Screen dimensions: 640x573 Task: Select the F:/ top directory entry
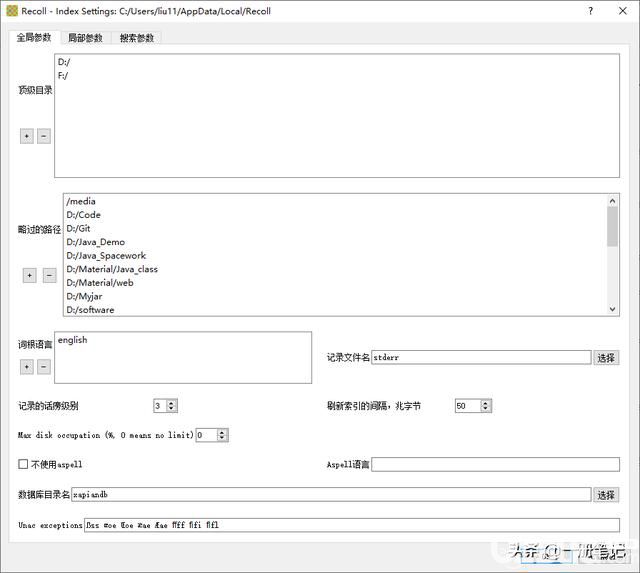[63, 76]
